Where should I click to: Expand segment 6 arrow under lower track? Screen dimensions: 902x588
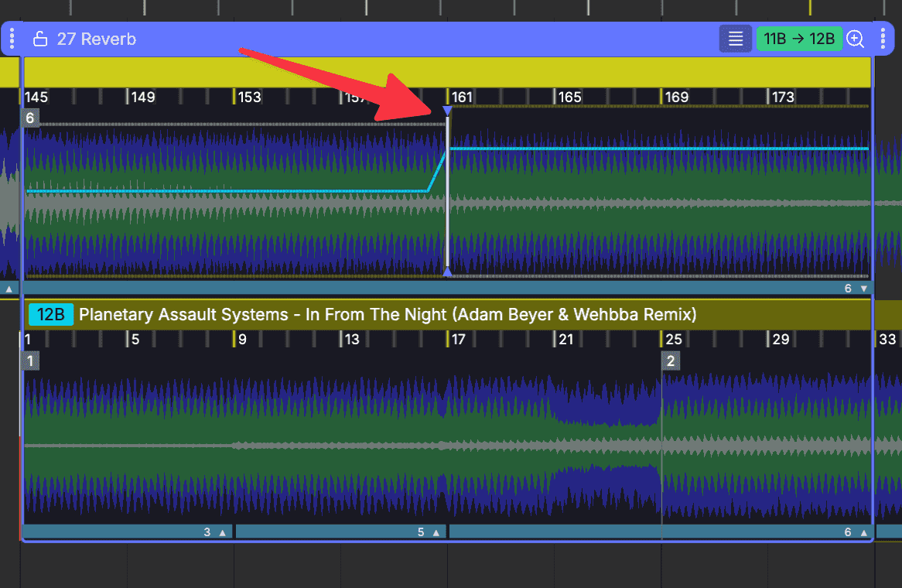point(863,532)
